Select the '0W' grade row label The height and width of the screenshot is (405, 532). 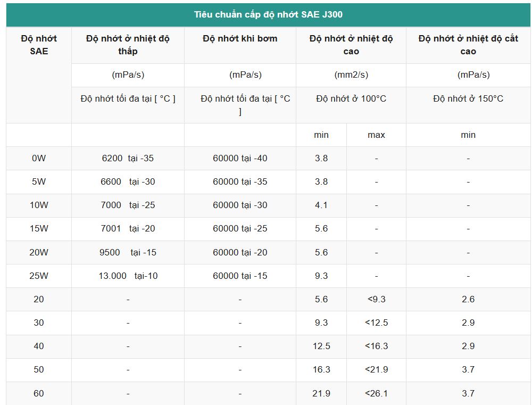tap(39, 158)
